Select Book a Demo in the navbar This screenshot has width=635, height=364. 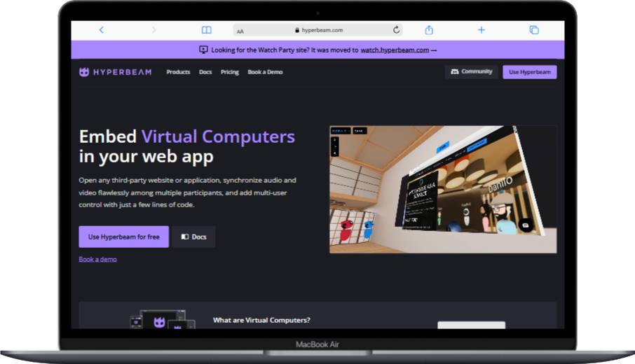click(265, 72)
